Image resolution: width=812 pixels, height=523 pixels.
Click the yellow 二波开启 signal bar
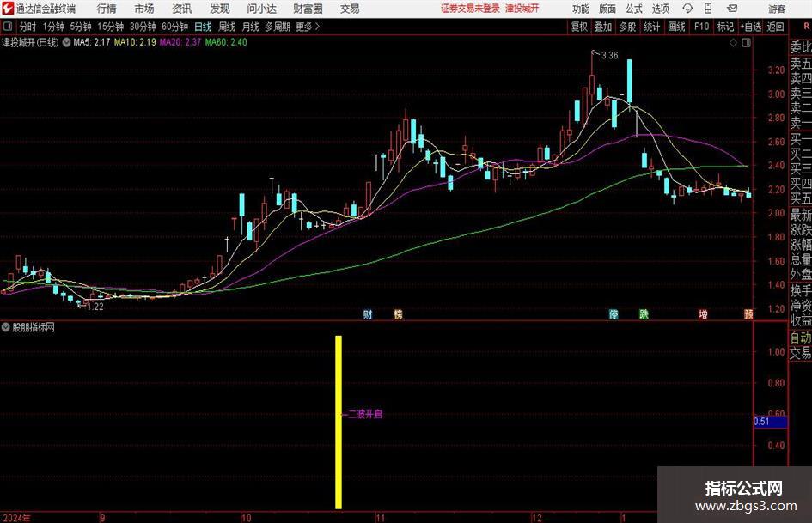click(339, 422)
